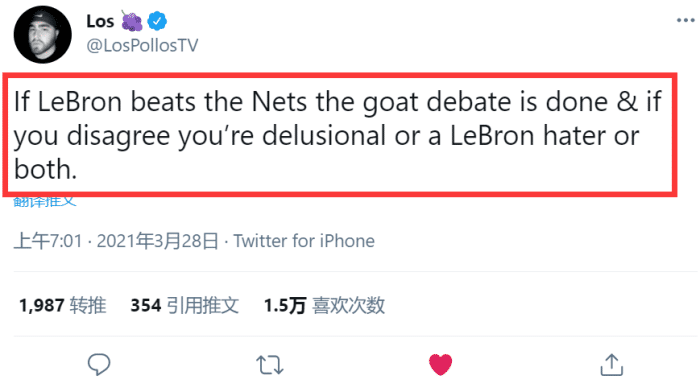Open the Los profile avatar picture
The width and height of the screenshot is (700, 388).
42,34
